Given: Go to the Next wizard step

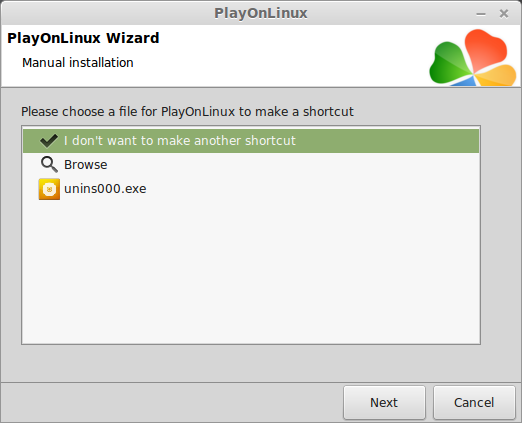Looking at the screenshot, I should (x=384, y=402).
